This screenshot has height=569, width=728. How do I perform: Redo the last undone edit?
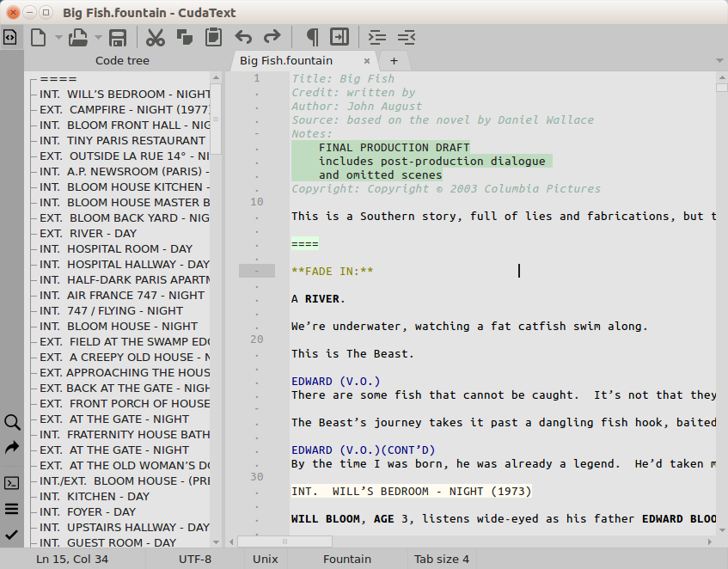click(x=272, y=37)
